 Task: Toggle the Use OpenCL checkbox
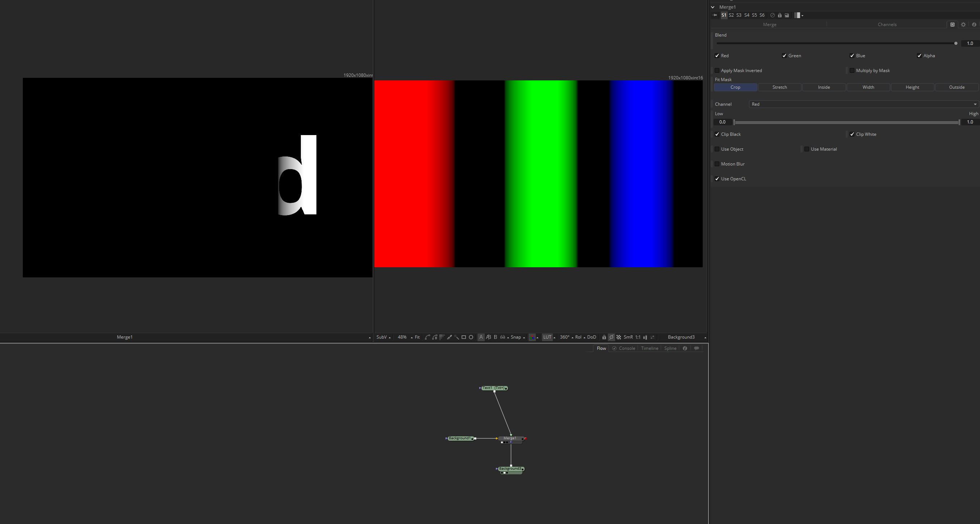[717, 179]
